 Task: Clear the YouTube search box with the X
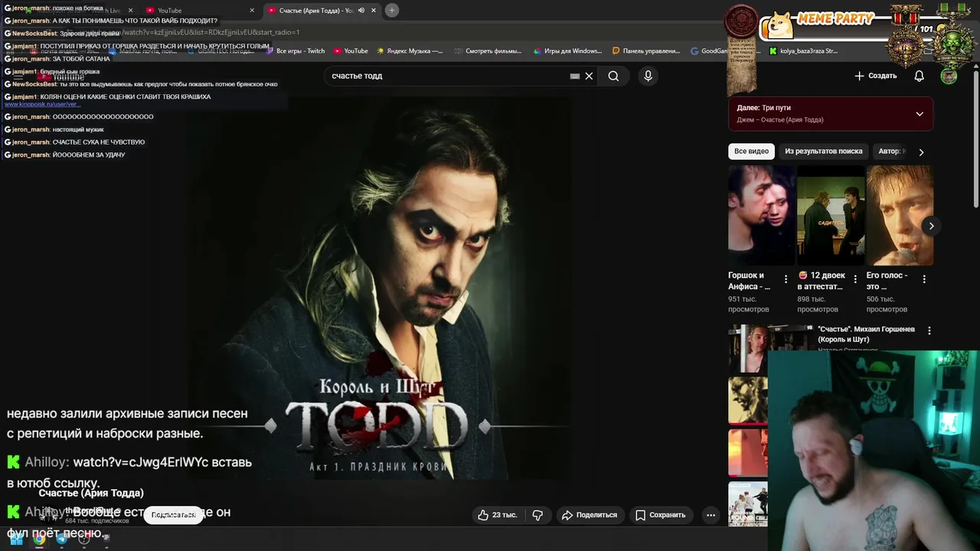pyautogui.click(x=589, y=76)
